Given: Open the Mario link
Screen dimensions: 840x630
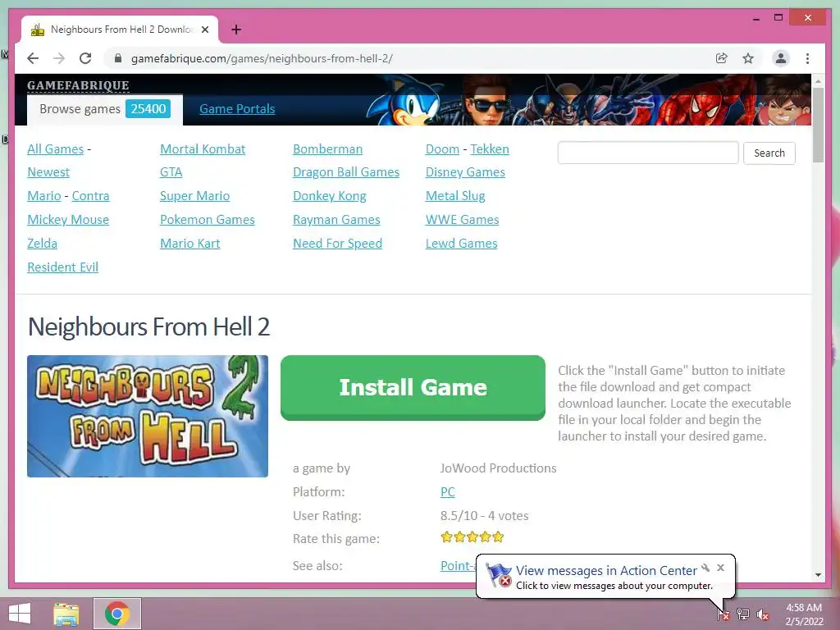Looking at the screenshot, I should tap(44, 195).
